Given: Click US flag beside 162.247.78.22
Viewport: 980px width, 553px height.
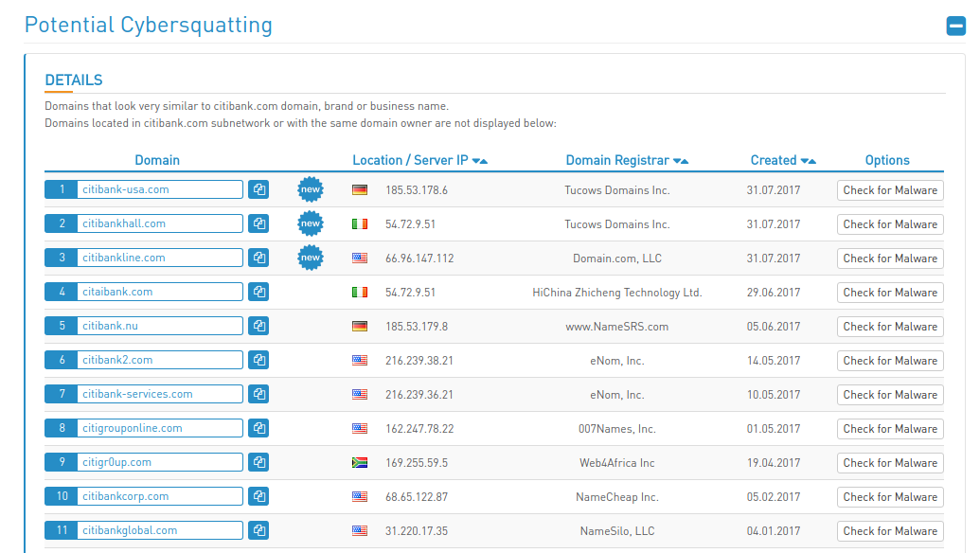Looking at the screenshot, I should [360, 429].
